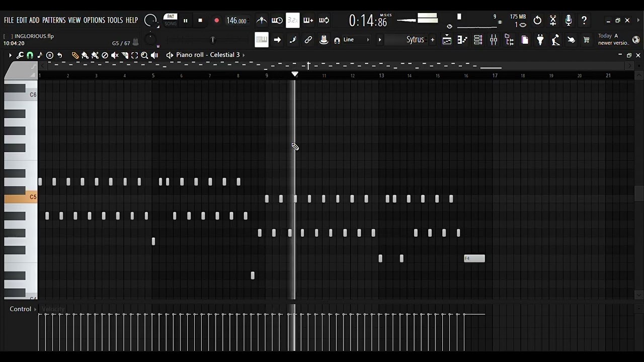The image size is (644, 362).
Task: Toggle wait for input before recording
Action: click(x=277, y=21)
